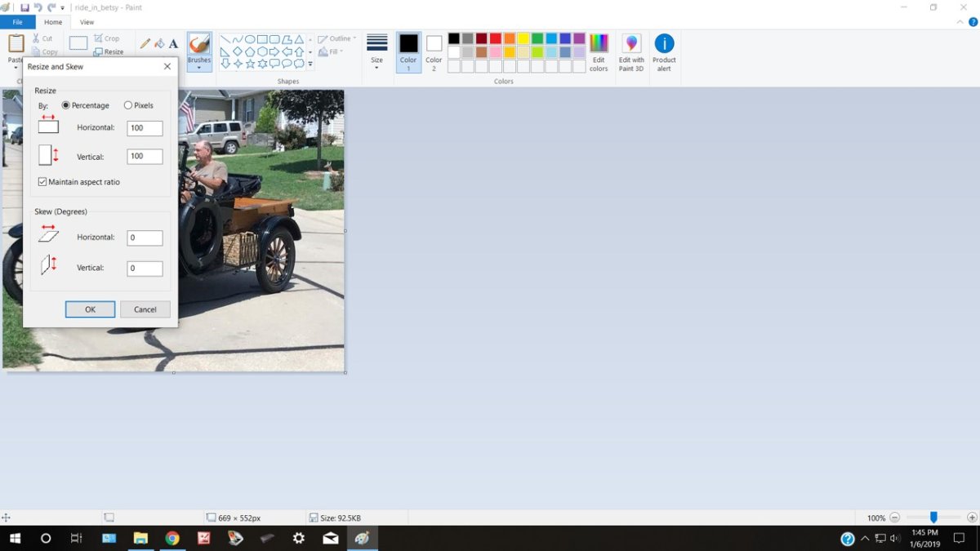Open Settings from the taskbar
Screen dimensions: 980x551
pos(299,538)
